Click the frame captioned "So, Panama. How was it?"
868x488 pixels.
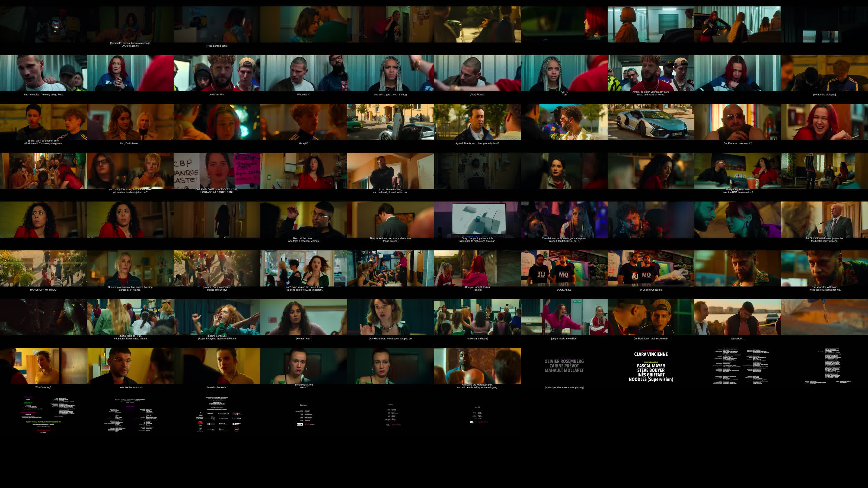[x=738, y=122]
